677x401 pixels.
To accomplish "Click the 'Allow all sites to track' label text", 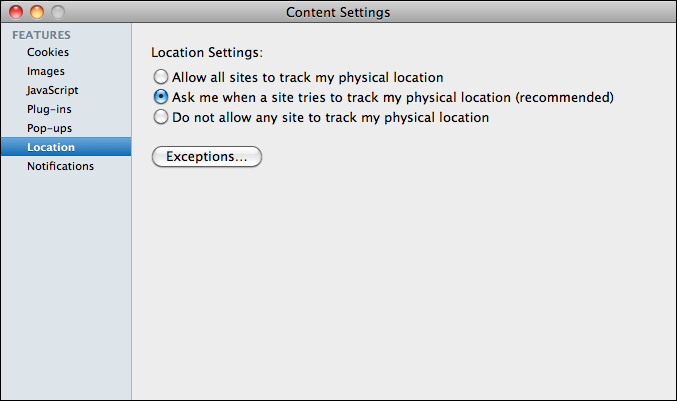I will click(x=307, y=77).
